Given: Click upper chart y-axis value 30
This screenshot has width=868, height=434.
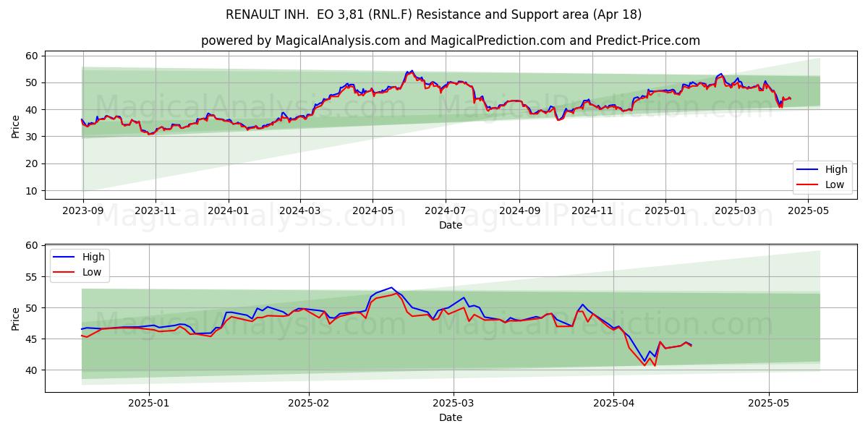Looking at the screenshot, I should click(32, 137).
